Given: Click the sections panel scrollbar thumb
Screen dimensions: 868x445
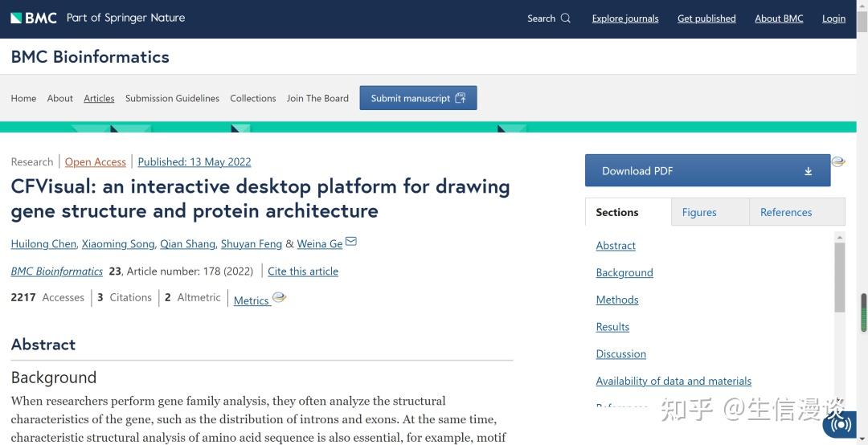Looking at the screenshot, I should coord(840,277).
